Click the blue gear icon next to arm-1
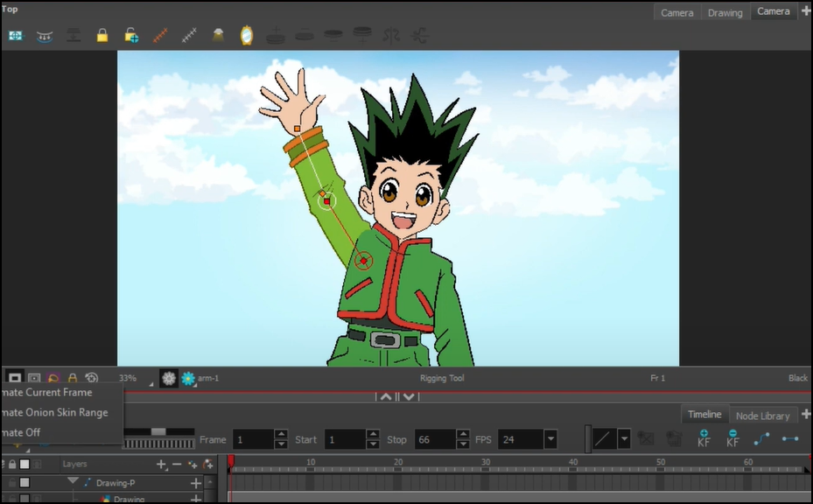Viewport: 813px width, 504px height. [x=187, y=379]
